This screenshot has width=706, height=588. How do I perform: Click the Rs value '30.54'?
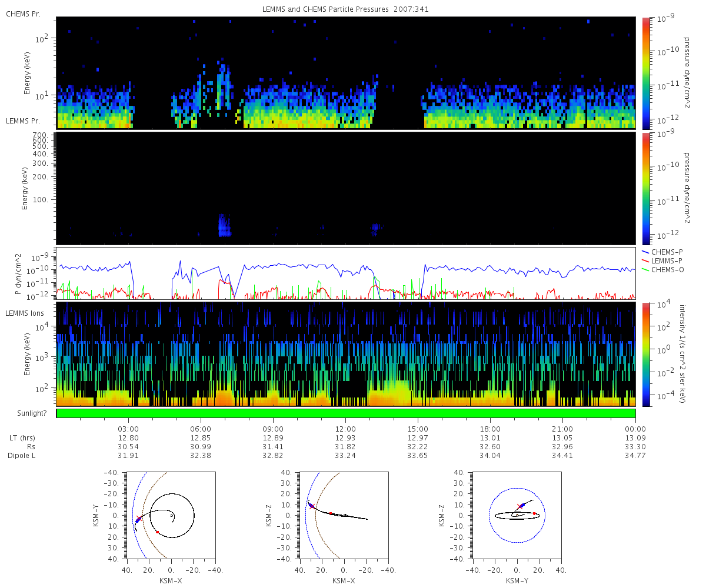[x=128, y=447]
